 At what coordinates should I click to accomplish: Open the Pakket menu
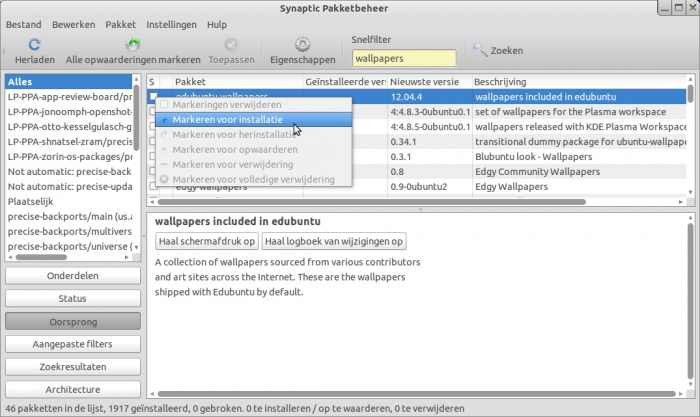(121, 25)
